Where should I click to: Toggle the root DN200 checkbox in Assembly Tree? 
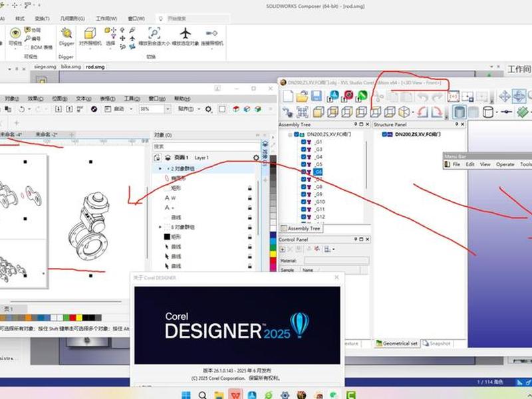297,134
